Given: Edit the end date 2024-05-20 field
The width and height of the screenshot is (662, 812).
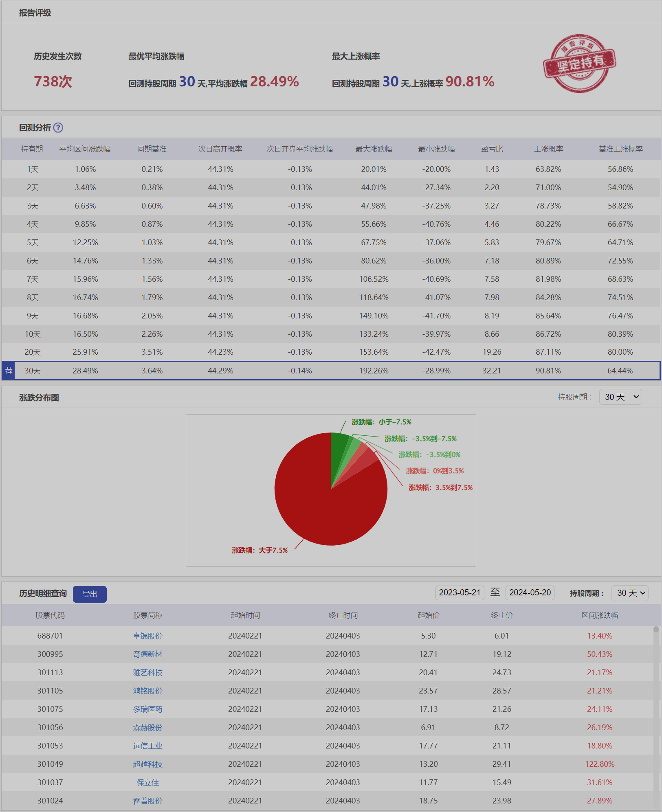Looking at the screenshot, I should (x=530, y=593).
